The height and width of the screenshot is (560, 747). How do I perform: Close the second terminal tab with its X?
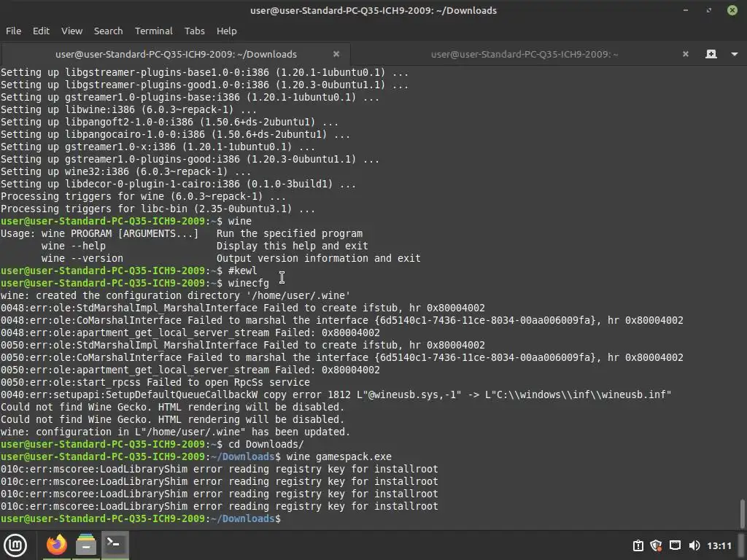tap(686, 54)
